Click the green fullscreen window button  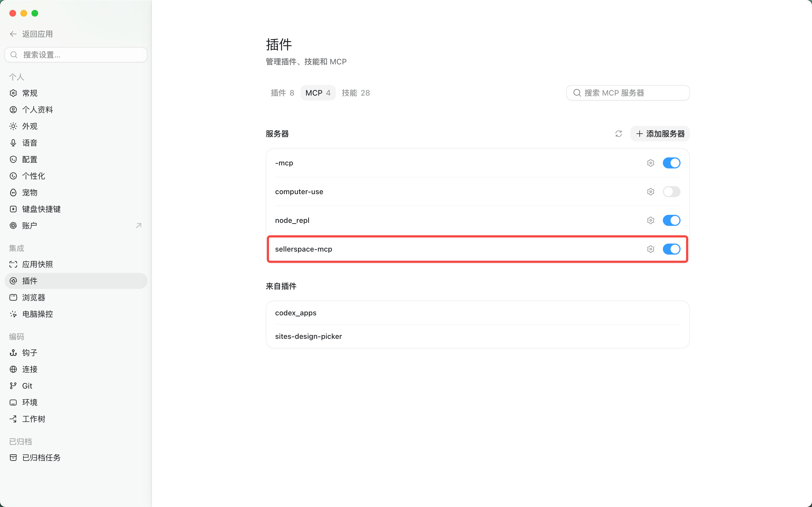pos(35,14)
